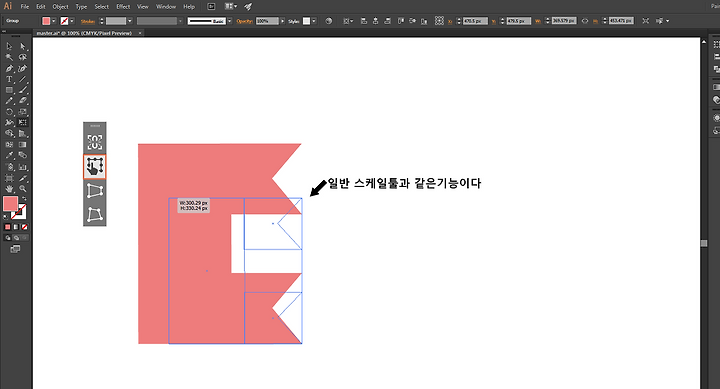
Task: Open the Window menu
Action: tap(166, 7)
